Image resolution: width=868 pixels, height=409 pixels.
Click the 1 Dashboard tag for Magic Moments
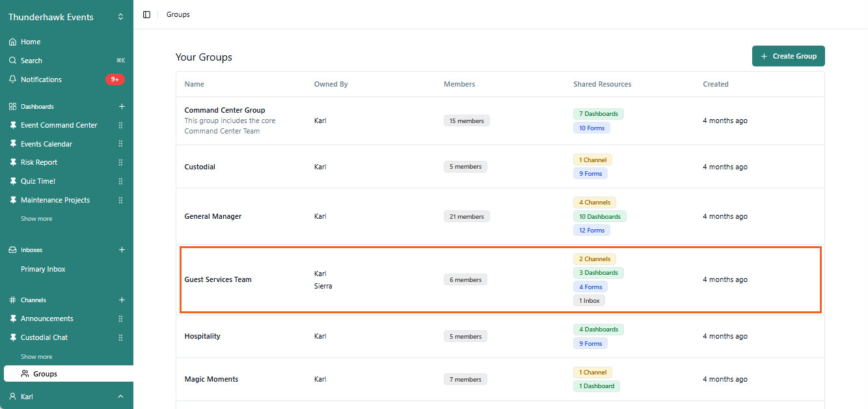tap(596, 386)
